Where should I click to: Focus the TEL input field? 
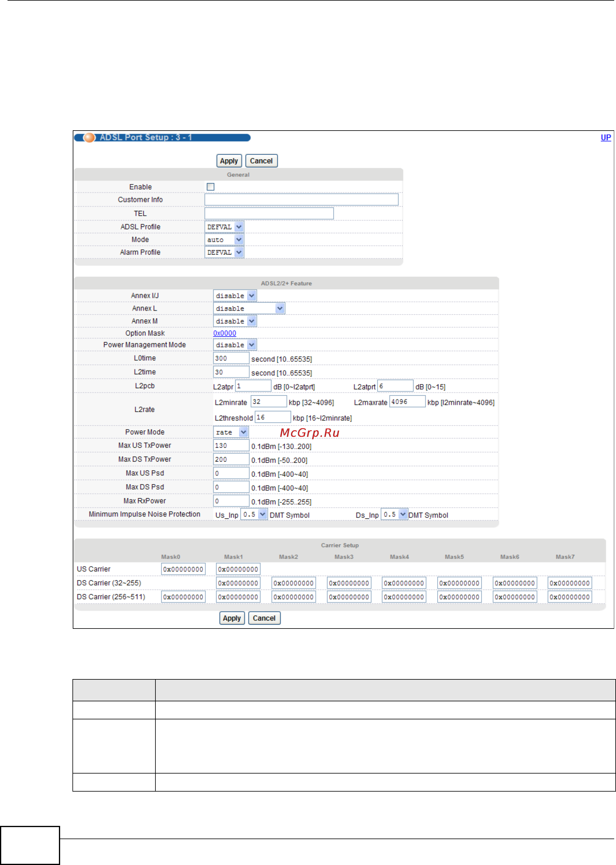coord(269,213)
